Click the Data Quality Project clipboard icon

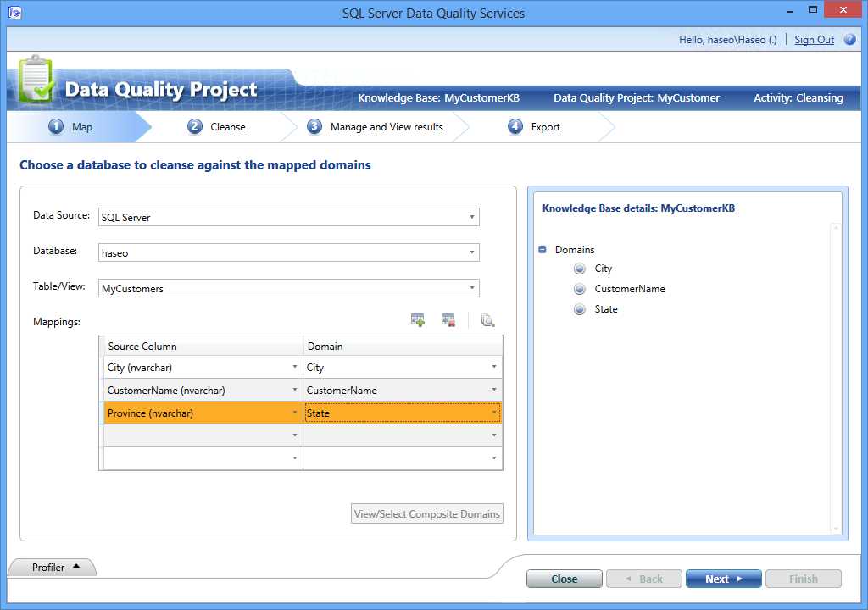36,79
